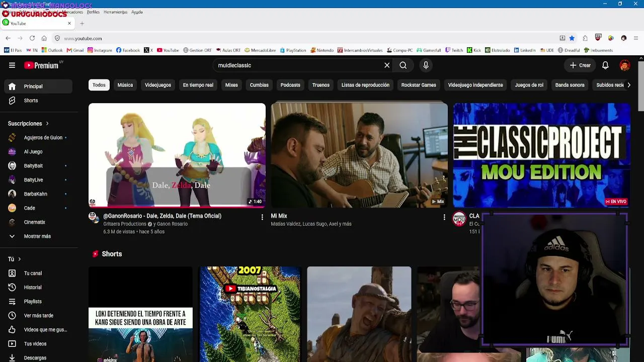Close the YouTube browser tab
Viewport: 644px width, 362px height.
pyautogui.click(x=69, y=23)
